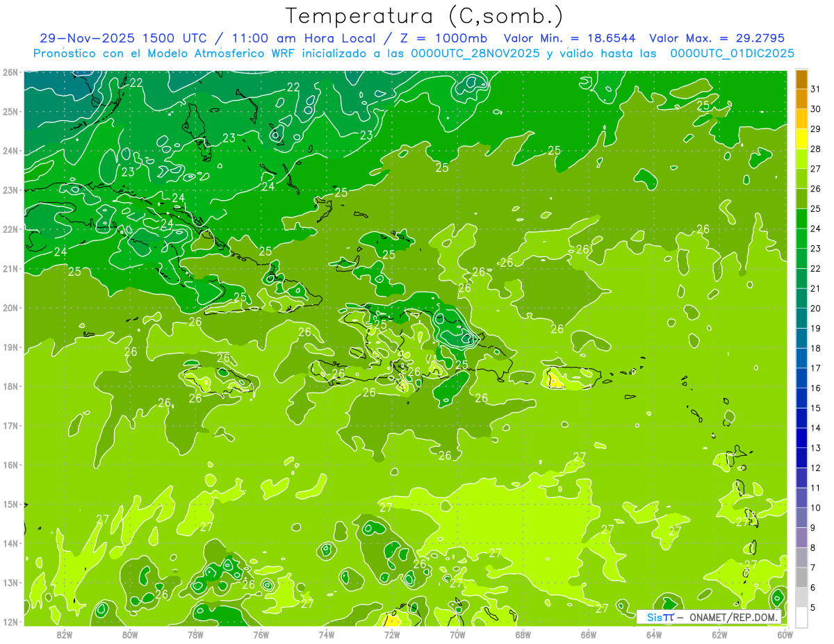The height and width of the screenshot is (644, 834).
Task: Click the "70W" longitude axis label
Action: (457, 634)
